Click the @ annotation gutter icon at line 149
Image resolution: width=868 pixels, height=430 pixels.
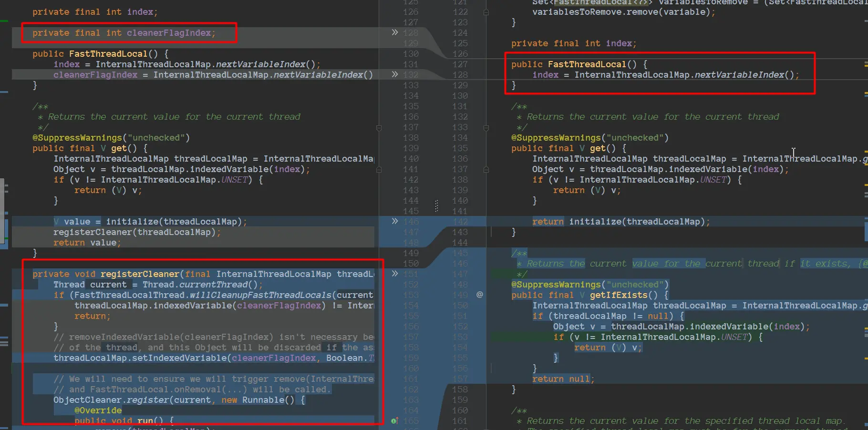click(480, 295)
